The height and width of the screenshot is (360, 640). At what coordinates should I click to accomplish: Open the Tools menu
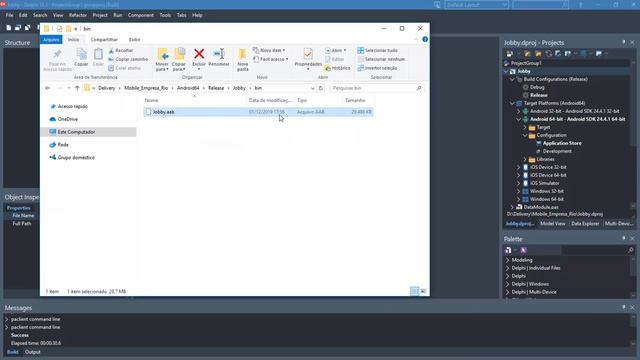(x=165, y=15)
